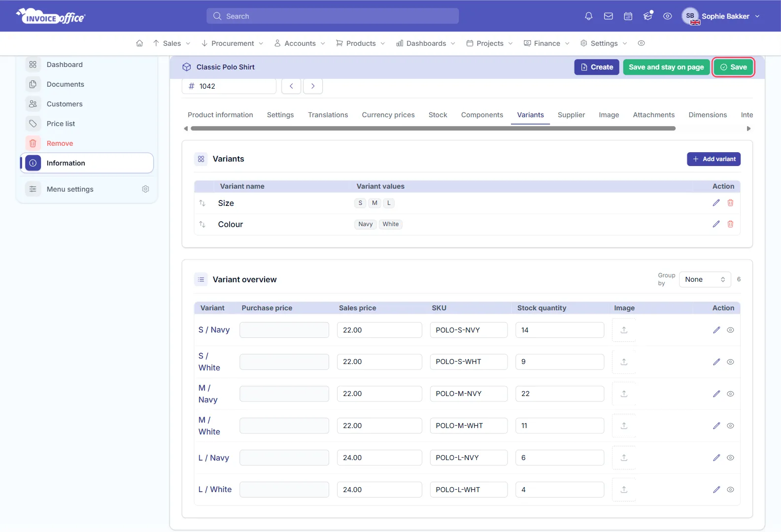Click the Menu settings gear icon
The width and height of the screenshot is (781, 532).
tap(145, 189)
